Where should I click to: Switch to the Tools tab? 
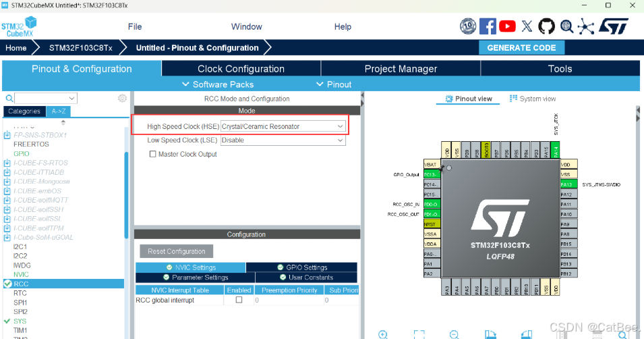560,69
